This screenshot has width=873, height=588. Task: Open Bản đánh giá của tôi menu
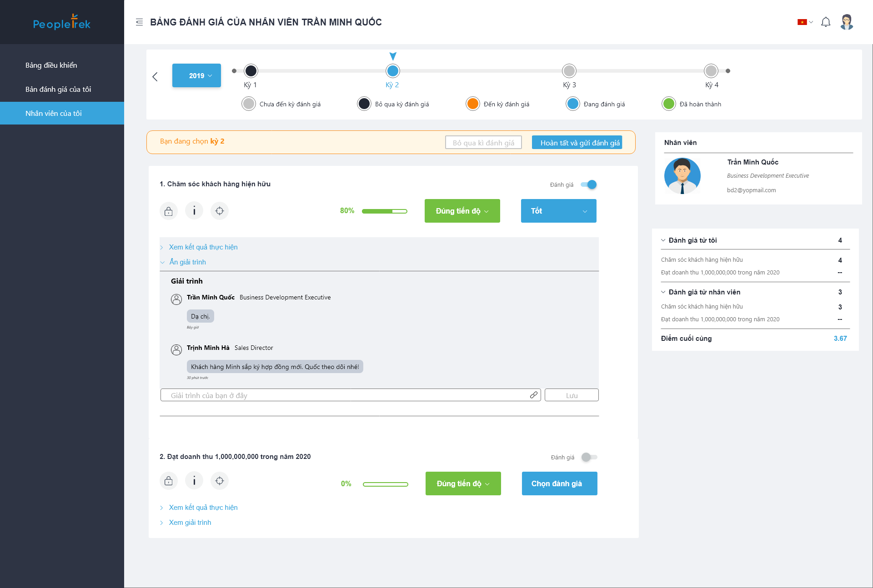pos(58,89)
